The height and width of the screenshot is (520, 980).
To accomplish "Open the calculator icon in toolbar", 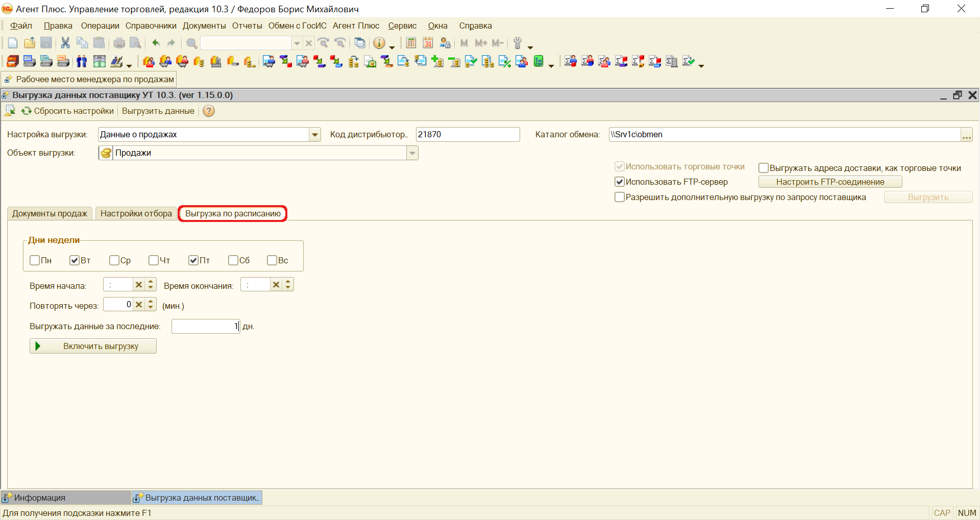I will coord(411,43).
